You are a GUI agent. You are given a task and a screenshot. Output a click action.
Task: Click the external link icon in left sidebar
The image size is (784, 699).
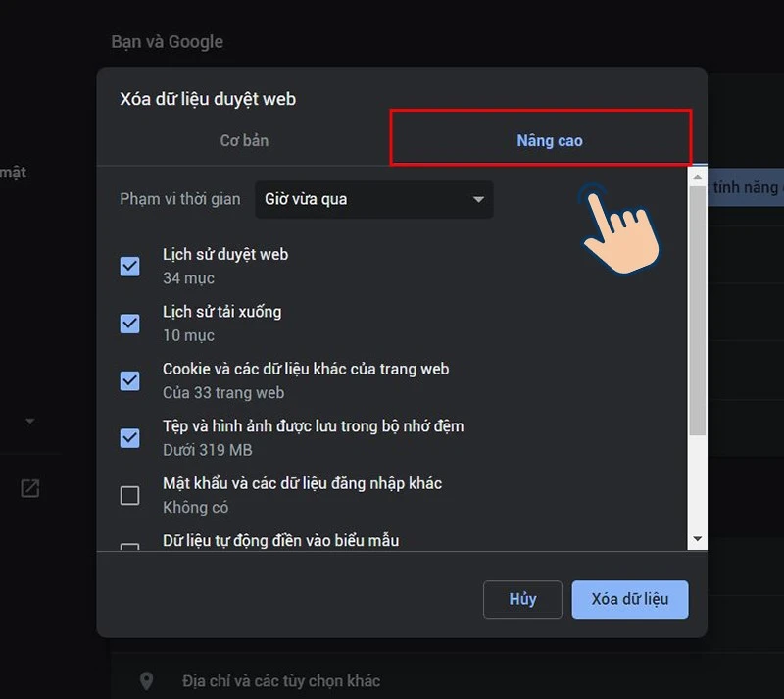(x=30, y=488)
